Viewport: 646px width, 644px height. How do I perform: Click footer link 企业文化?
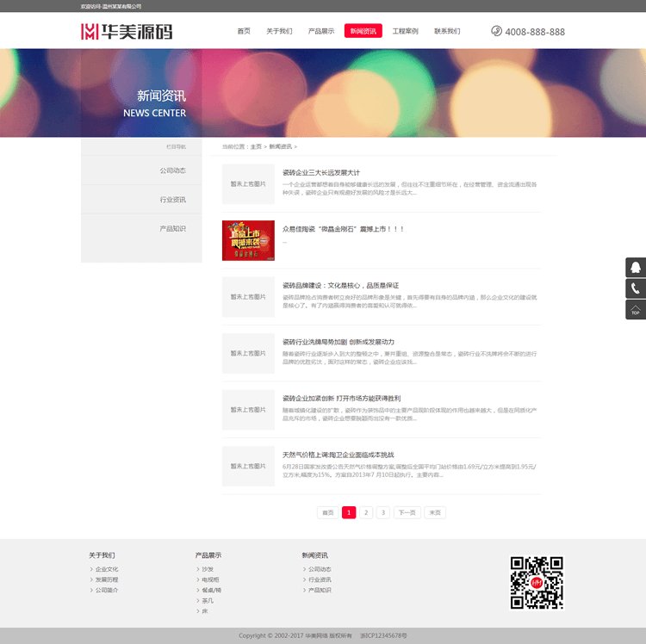(107, 569)
